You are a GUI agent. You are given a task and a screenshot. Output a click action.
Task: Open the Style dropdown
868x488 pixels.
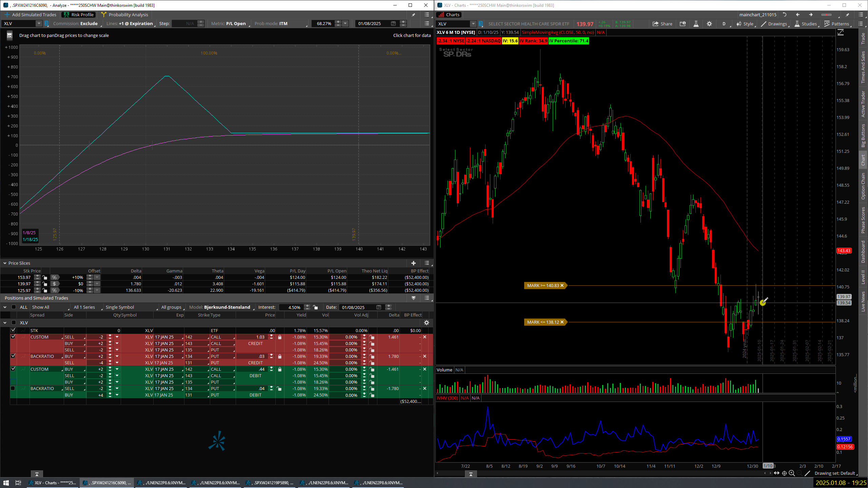745,24
